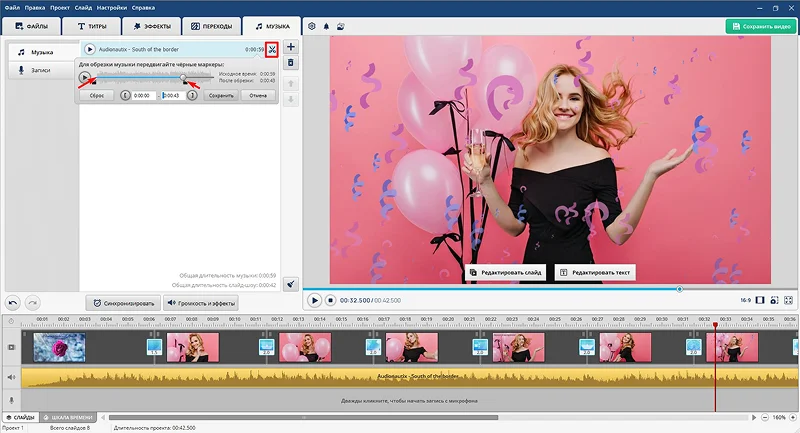The height and width of the screenshot is (433, 800).
Task: Select the Музыка category in the sidebar
Action: 42,52
